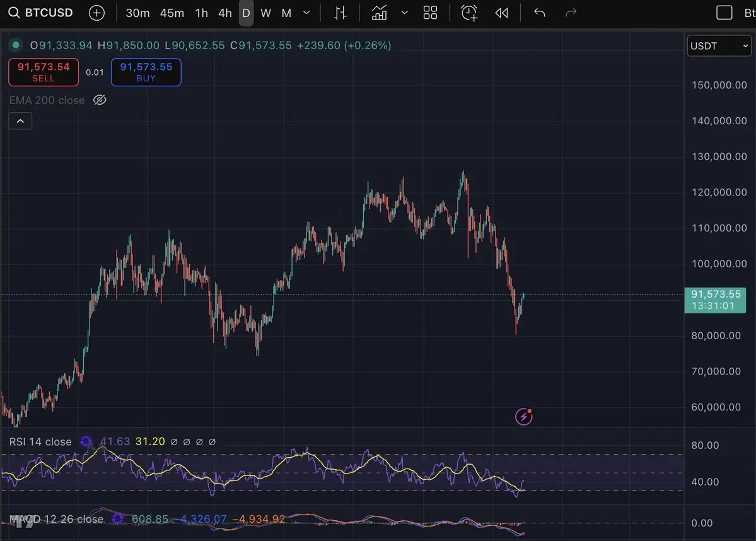Viewport: 756px width, 541px height.
Task: Click the current price label 91,573.55 on axis
Action: (x=716, y=300)
